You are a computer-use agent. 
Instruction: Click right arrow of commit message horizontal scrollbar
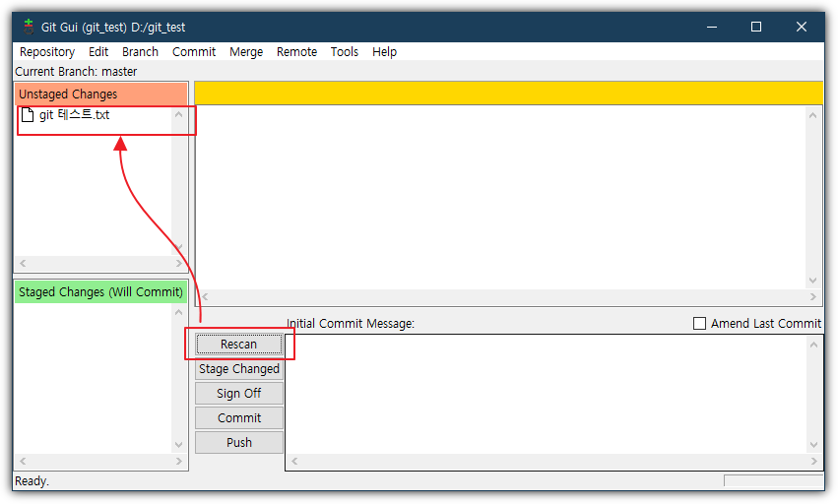pyautogui.click(x=813, y=461)
